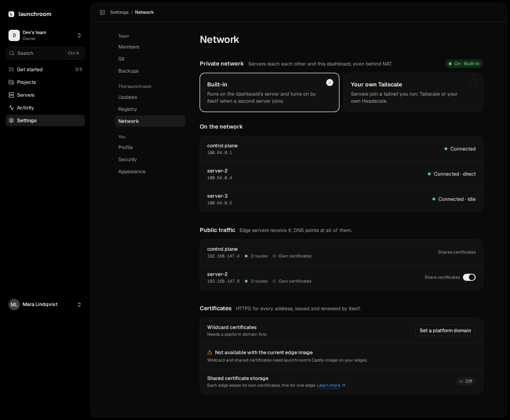
Task: Click Settings in the breadcrumb
Action: point(119,12)
